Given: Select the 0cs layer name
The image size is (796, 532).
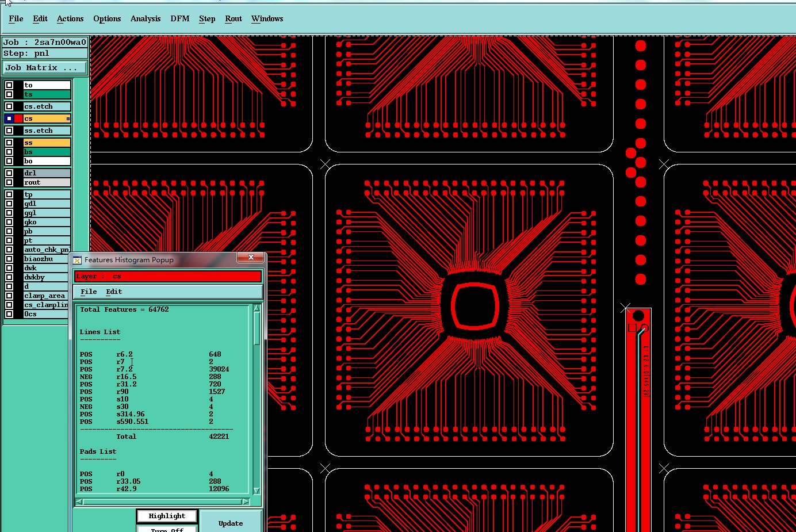Looking at the screenshot, I should click(x=47, y=314).
